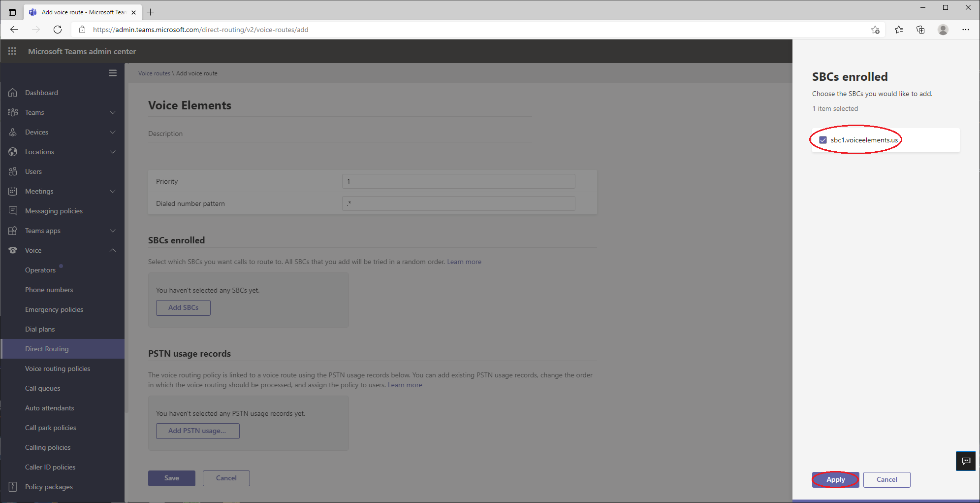Viewport: 980px width, 503px height.
Task: Go back in browser
Action: pyautogui.click(x=14, y=30)
